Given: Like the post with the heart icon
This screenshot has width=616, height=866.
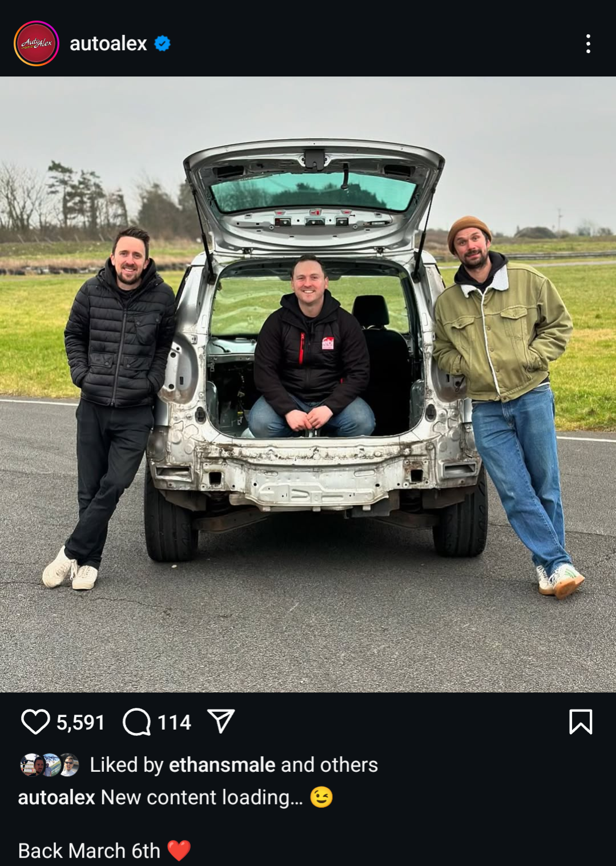Looking at the screenshot, I should point(35,722).
